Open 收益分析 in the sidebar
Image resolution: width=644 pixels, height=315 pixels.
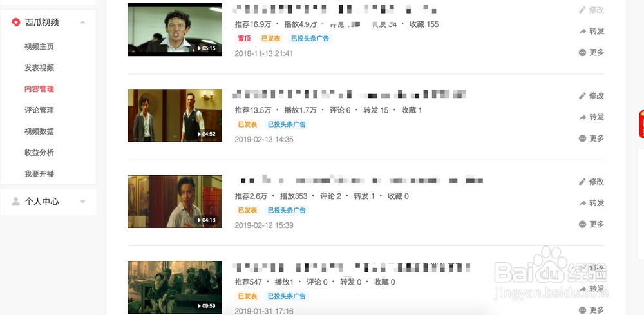tap(39, 153)
